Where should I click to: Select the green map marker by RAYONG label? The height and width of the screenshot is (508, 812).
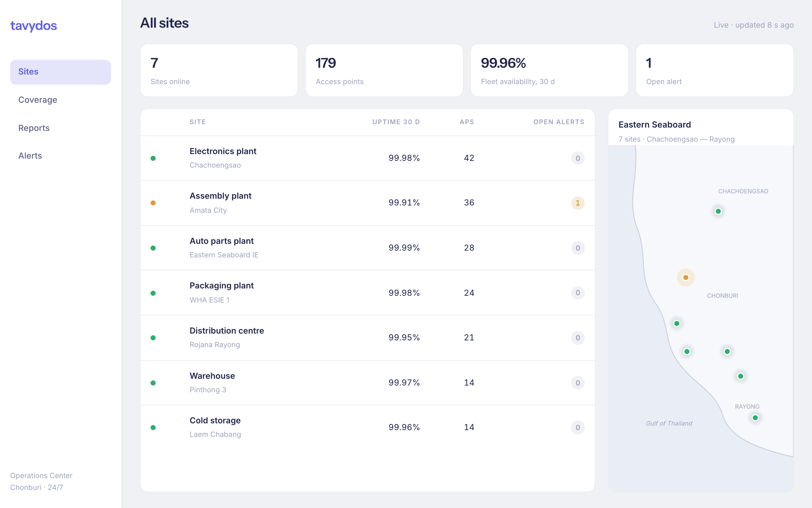click(755, 418)
